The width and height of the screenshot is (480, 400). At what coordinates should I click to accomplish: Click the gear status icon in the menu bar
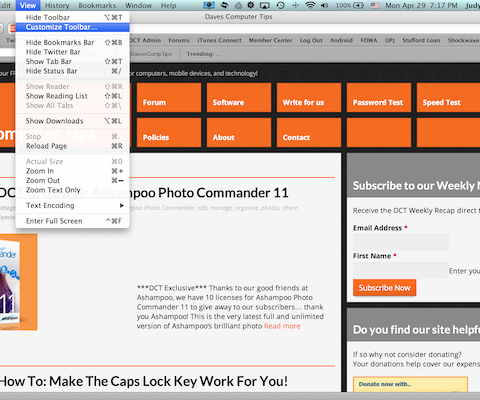251,5
